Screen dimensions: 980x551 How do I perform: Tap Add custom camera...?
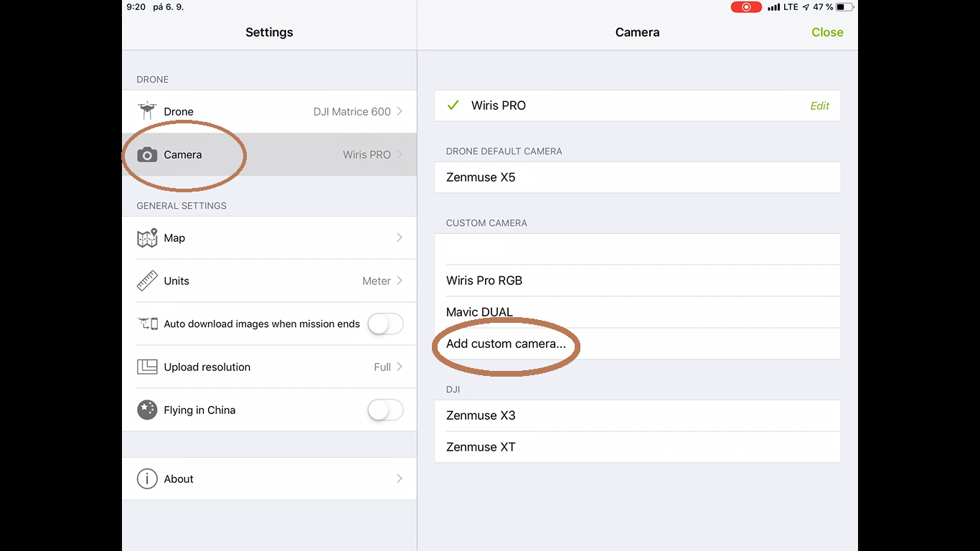click(x=637, y=344)
